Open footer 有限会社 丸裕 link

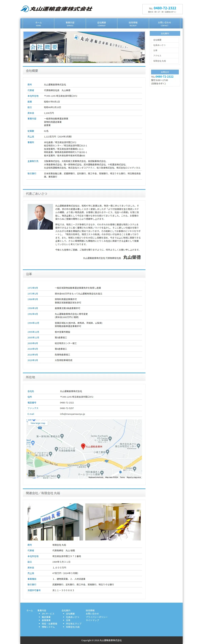[x=73, y=627]
